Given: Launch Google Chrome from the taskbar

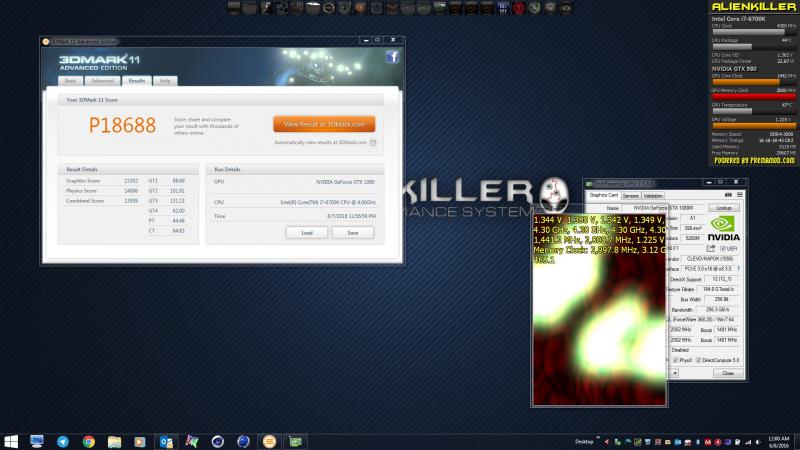Looking at the screenshot, I should [89, 441].
